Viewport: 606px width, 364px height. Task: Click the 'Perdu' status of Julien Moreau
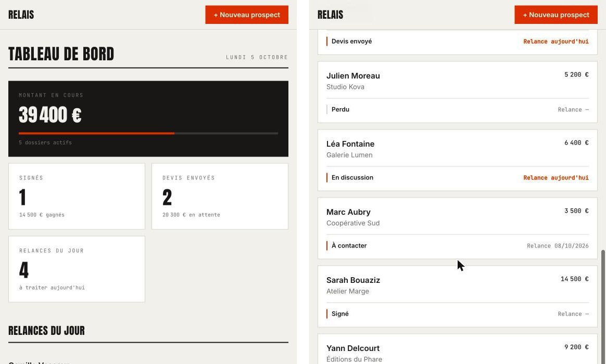[x=340, y=109]
